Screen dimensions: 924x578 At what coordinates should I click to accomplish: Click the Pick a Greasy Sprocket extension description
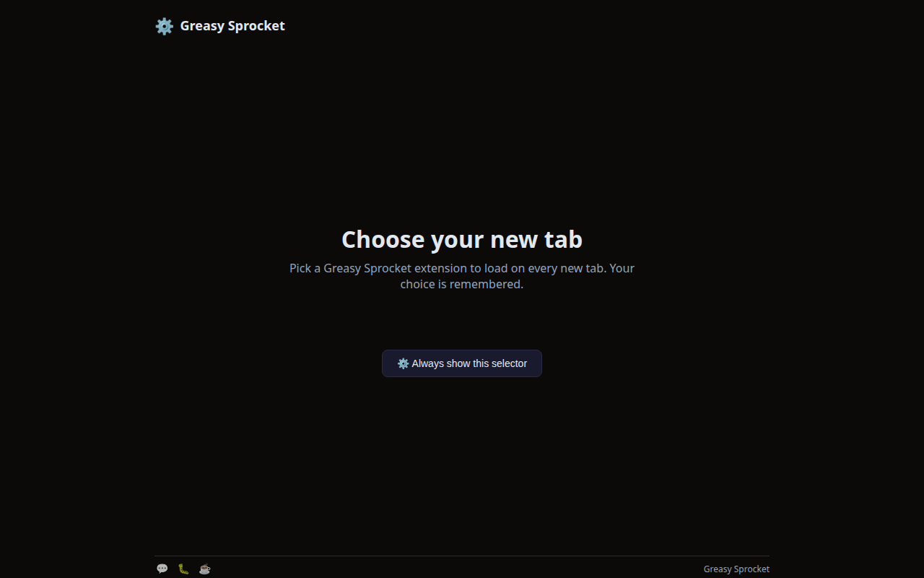pos(462,276)
